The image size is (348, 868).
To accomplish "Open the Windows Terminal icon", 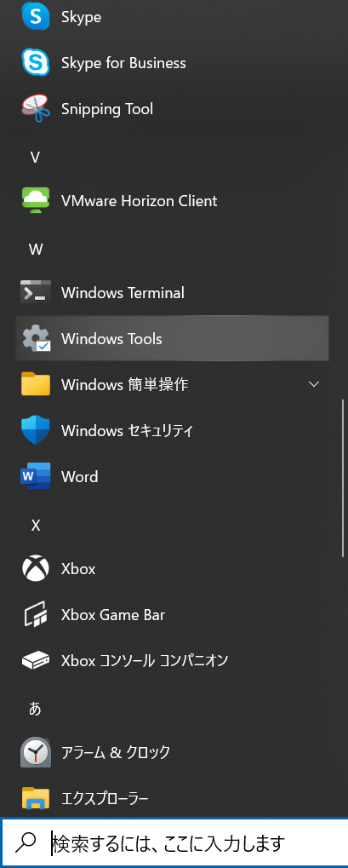I will click(x=36, y=292).
